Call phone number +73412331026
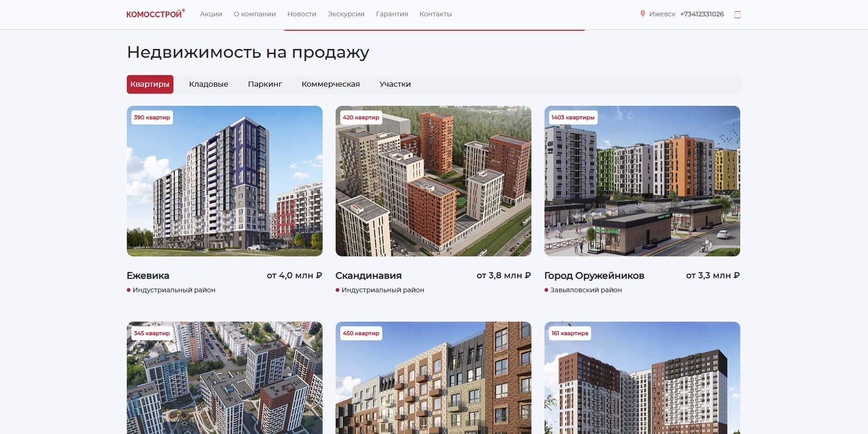868x434 pixels. [x=702, y=14]
